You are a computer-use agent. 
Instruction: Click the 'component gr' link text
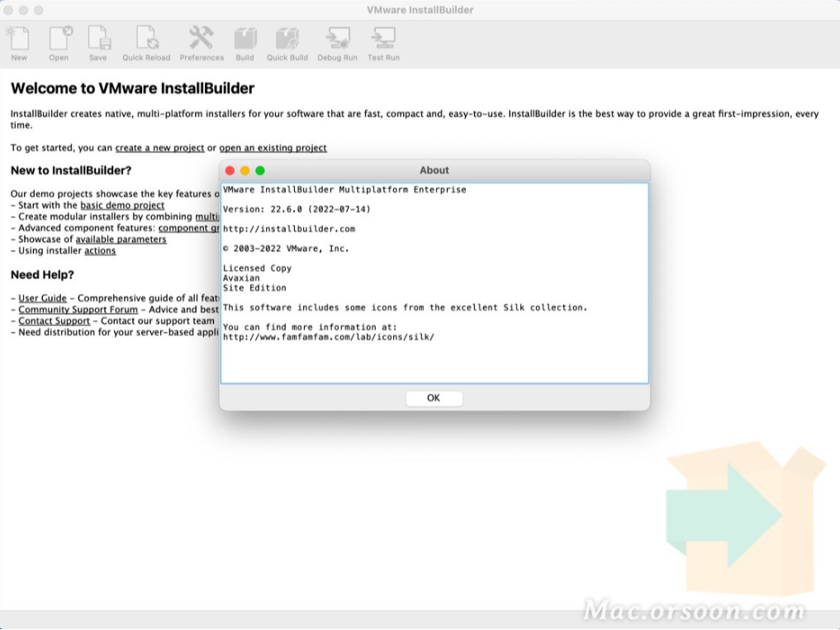point(188,228)
